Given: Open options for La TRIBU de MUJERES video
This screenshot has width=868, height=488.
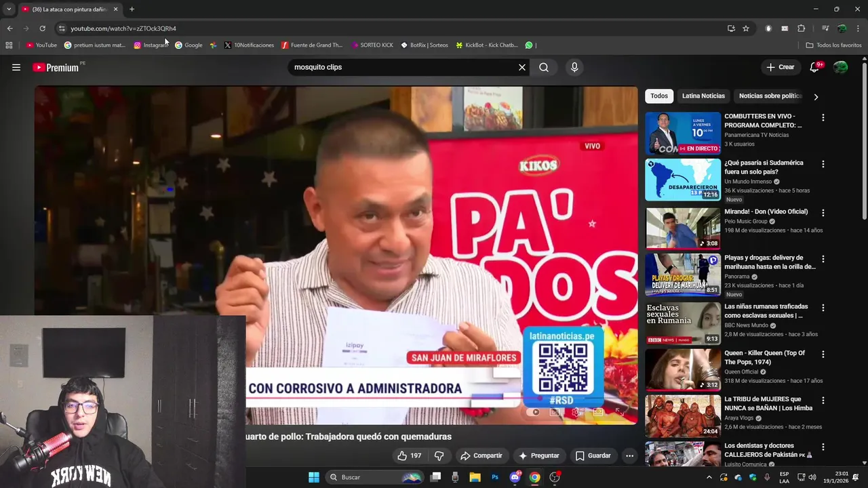Looking at the screenshot, I should 823,401.
